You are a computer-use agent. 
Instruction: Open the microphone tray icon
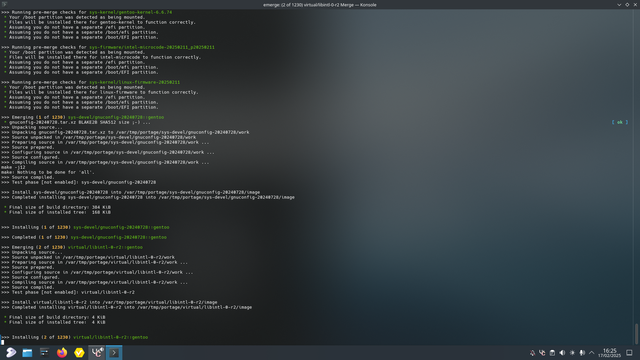pos(582,353)
